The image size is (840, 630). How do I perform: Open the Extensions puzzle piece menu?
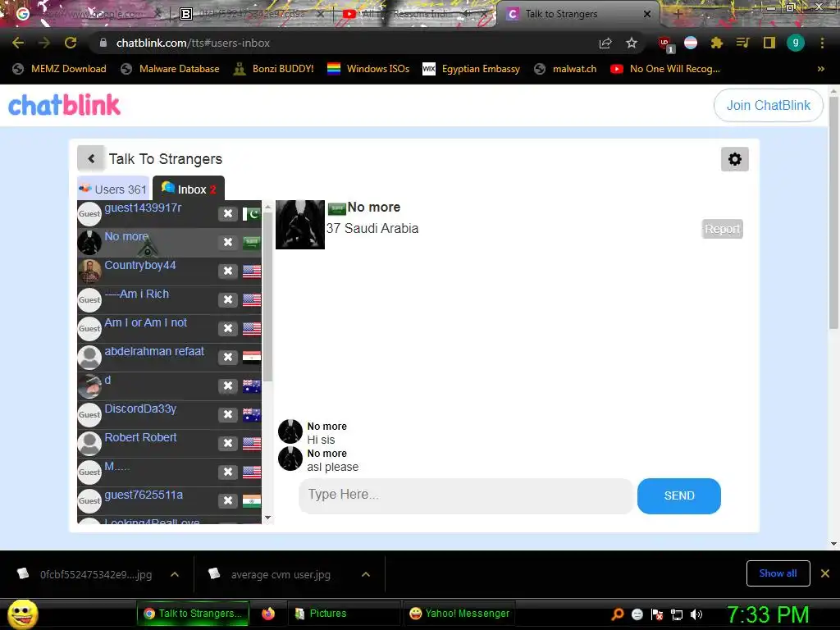point(716,43)
